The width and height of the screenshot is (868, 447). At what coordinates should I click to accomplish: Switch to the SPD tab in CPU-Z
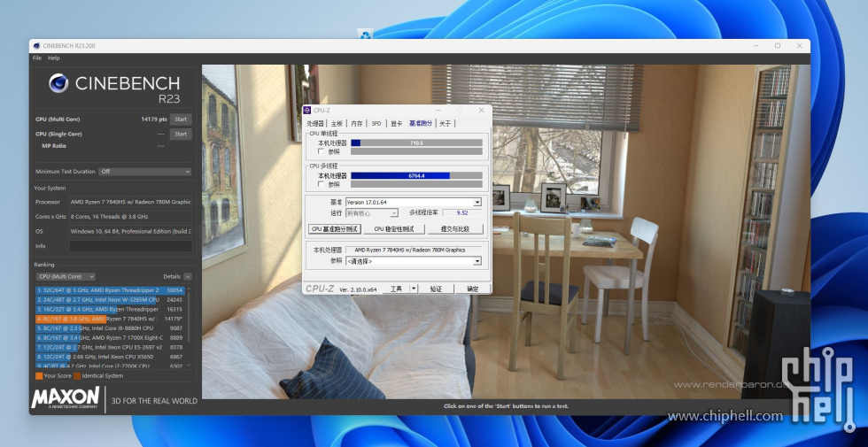pos(376,123)
